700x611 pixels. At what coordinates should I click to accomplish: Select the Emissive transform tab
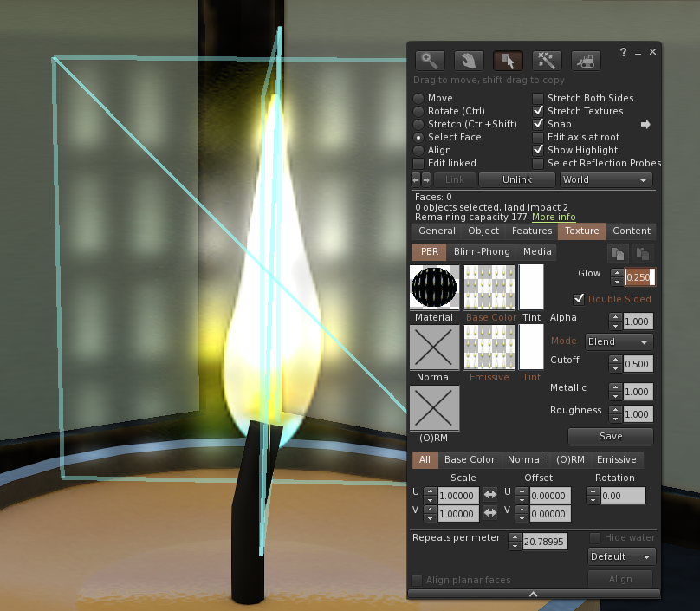coord(617,460)
